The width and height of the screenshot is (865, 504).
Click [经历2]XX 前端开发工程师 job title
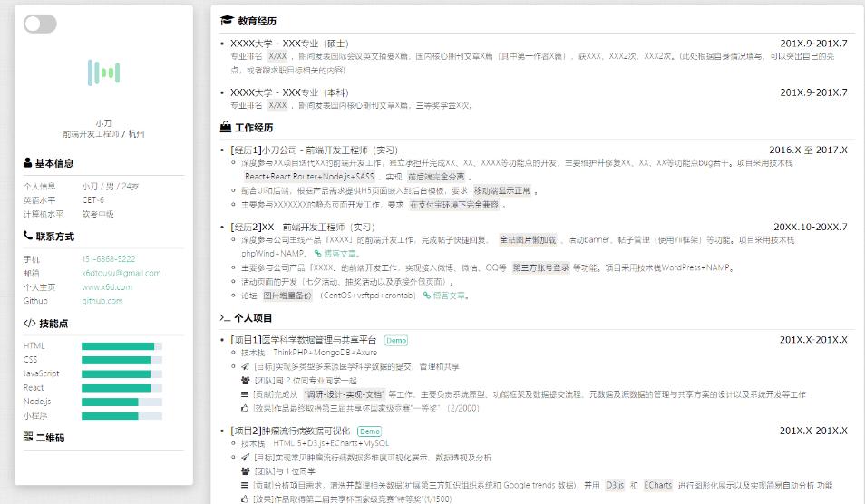303,228
